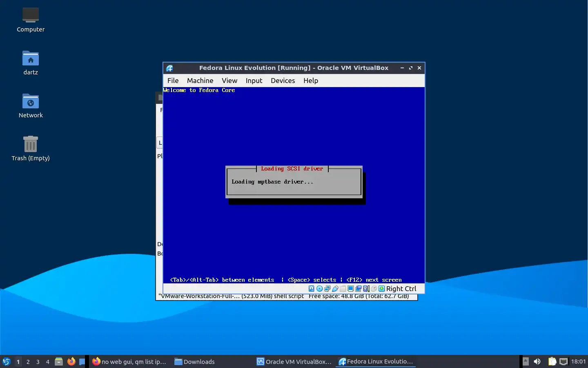This screenshot has height=368, width=588.
Task: Click the VirtualBox window title bar icon
Action: click(x=169, y=68)
